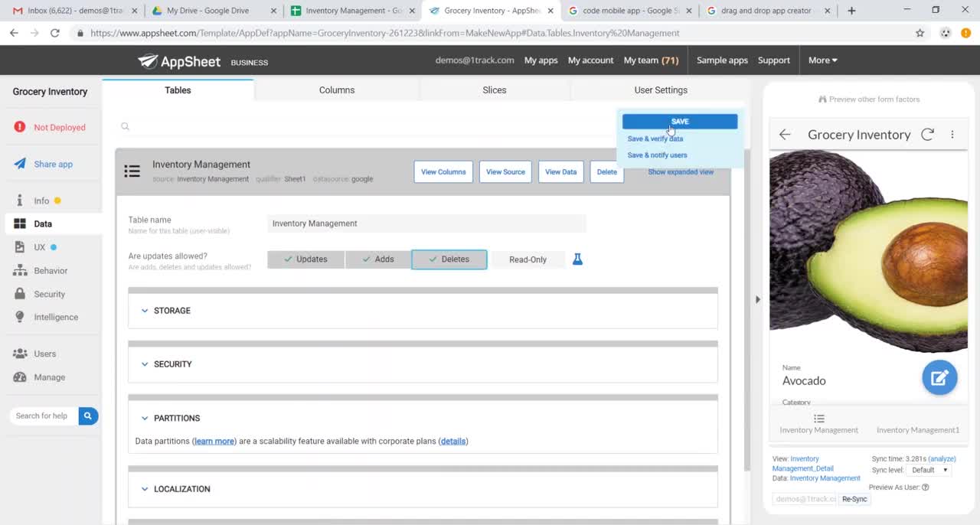Click the View Columns button
The image size is (980, 525).
pos(443,171)
